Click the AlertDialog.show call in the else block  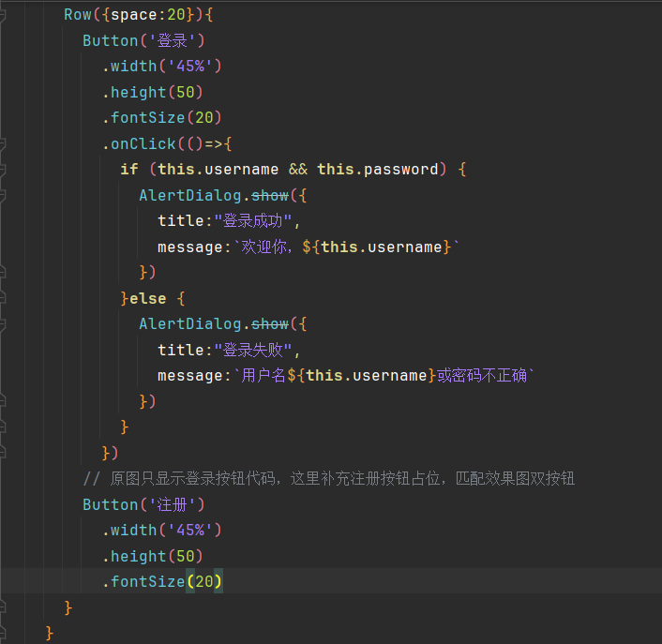click(223, 324)
